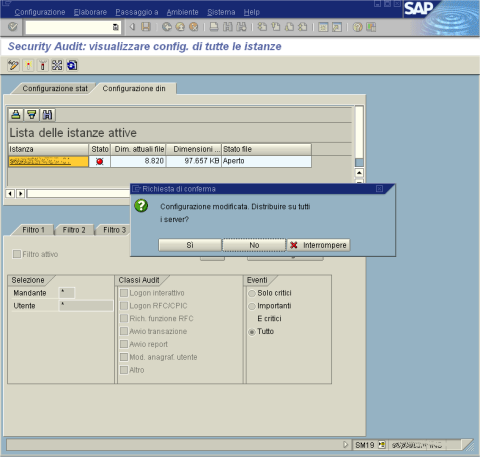Click the Save disk icon in toolbar
This screenshot has height=457, width=480.
(x=146, y=27)
